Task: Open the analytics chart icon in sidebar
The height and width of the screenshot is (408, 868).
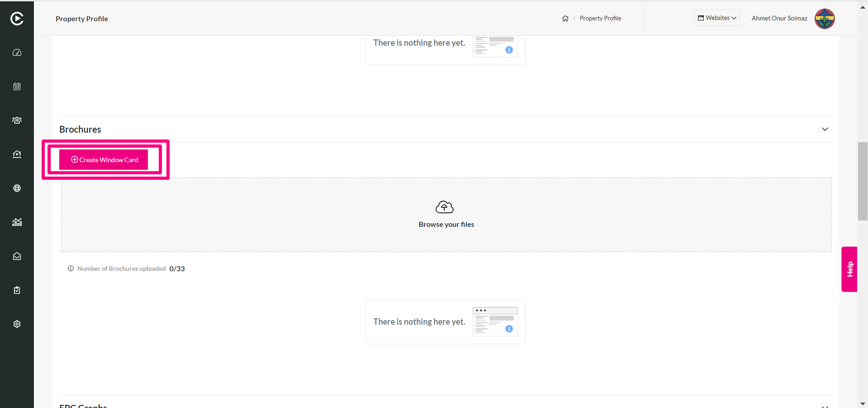Action: click(x=17, y=222)
